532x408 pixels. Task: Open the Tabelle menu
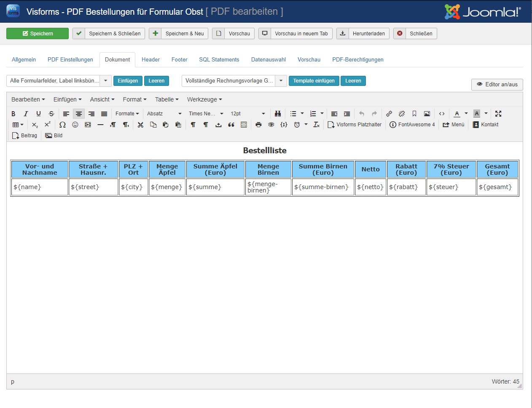(167, 100)
